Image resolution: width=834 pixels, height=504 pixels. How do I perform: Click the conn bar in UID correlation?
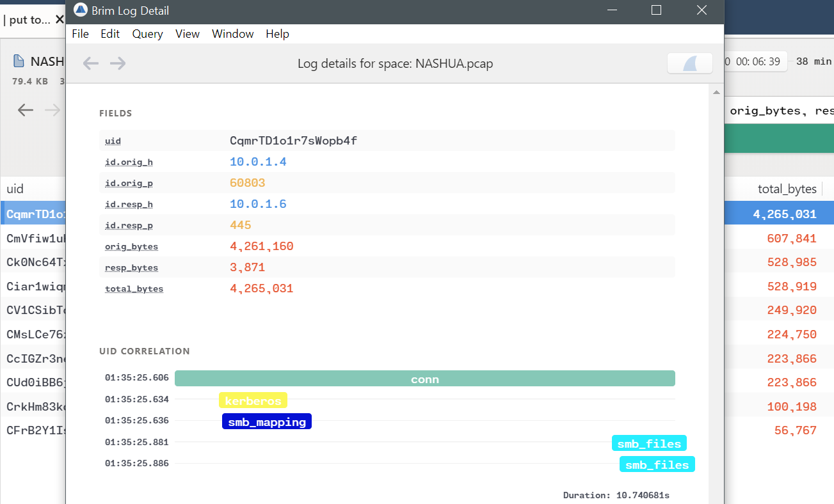pos(424,379)
